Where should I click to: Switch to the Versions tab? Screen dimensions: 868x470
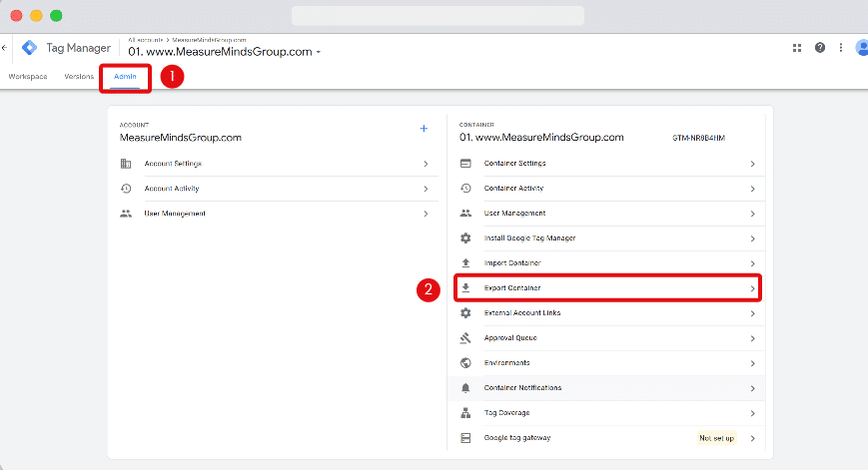tap(79, 76)
